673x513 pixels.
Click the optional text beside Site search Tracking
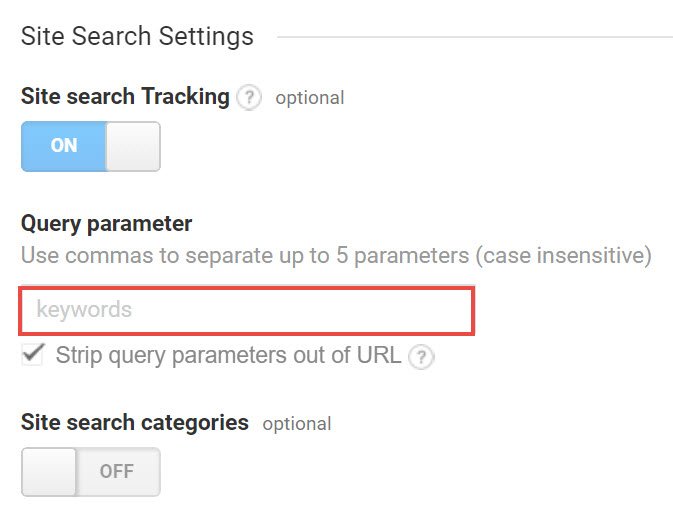coord(310,98)
